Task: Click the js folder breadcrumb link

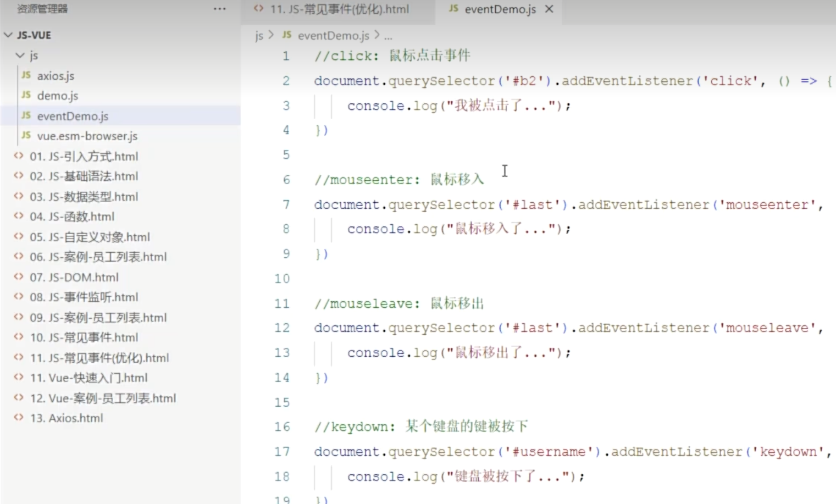Action: tap(259, 36)
